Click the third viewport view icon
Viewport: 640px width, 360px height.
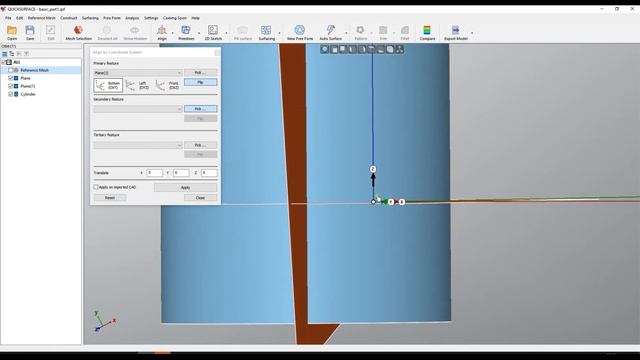(343, 49)
